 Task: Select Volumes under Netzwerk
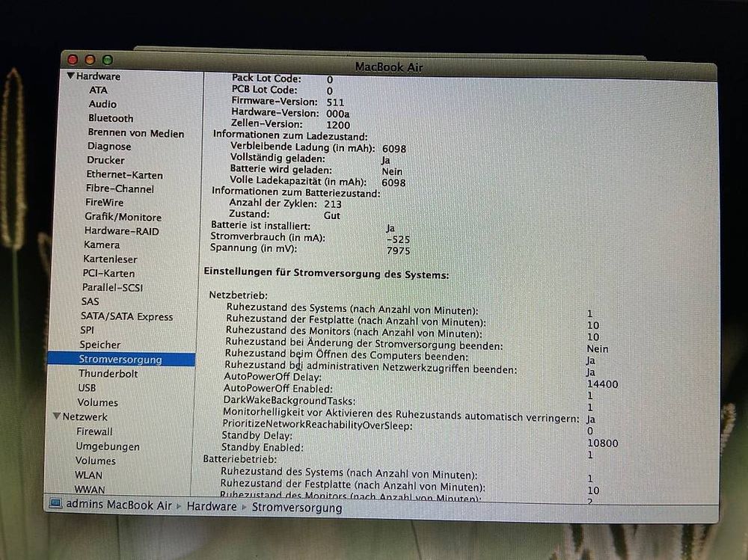click(96, 461)
